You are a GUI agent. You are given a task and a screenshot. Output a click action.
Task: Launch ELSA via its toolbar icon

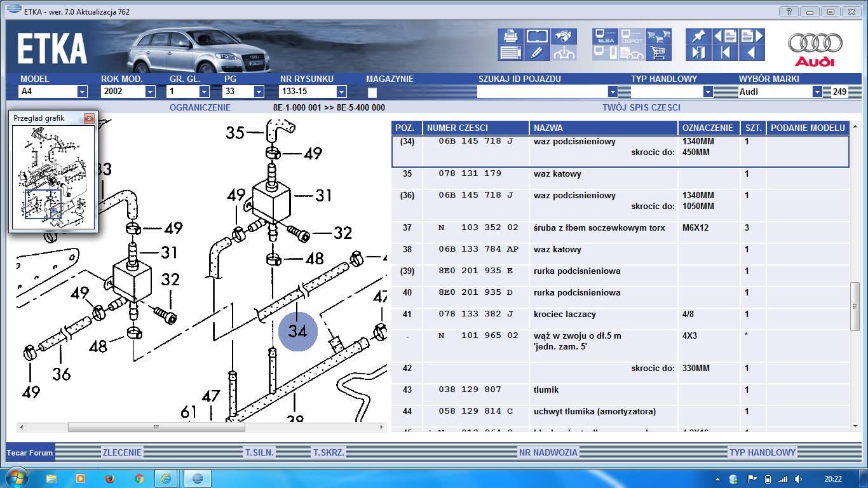coord(605,36)
